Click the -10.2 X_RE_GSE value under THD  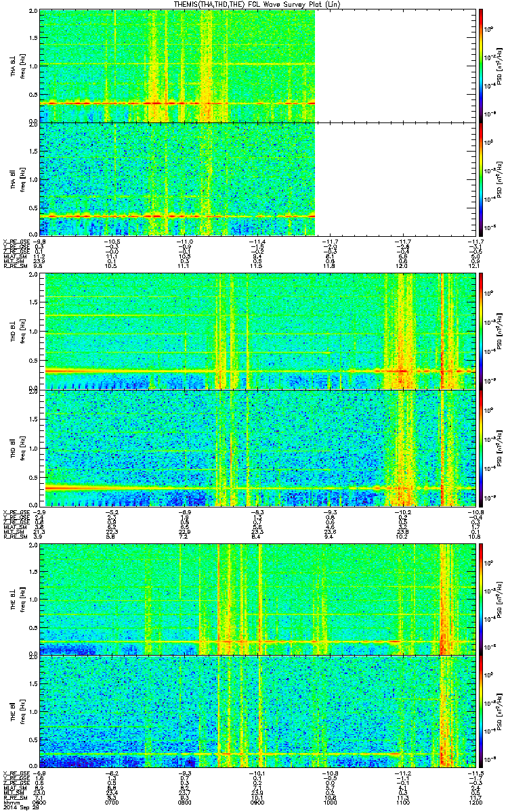tap(402, 512)
